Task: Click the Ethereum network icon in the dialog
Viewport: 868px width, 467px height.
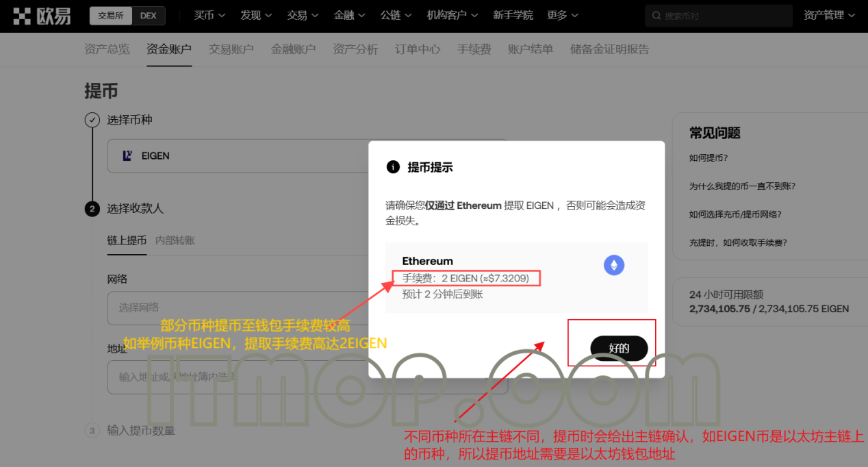Action: (614, 265)
